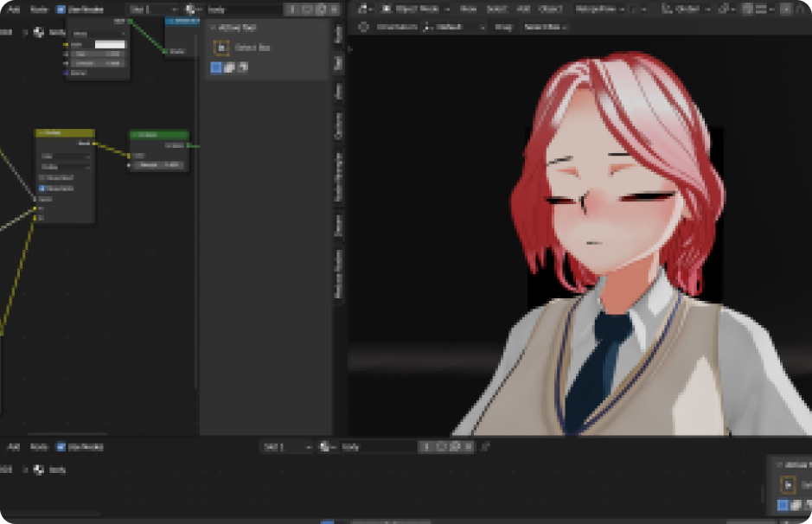Click the B input socket on Mix node
The height and width of the screenshot is (524, 812).
point(35,218)
